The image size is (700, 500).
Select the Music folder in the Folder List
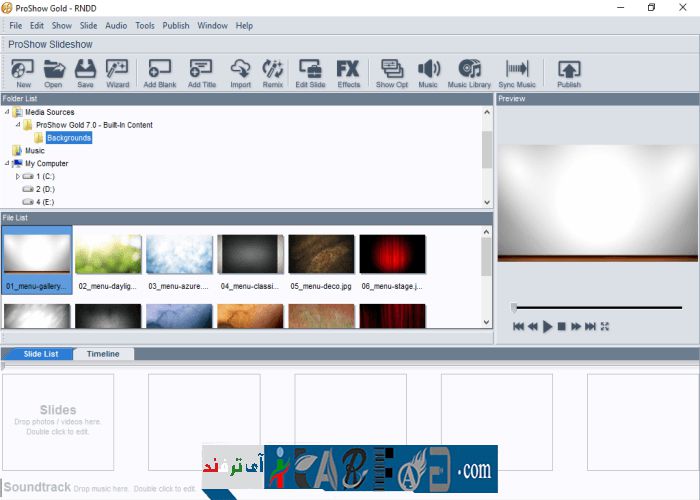pos(34,151)
